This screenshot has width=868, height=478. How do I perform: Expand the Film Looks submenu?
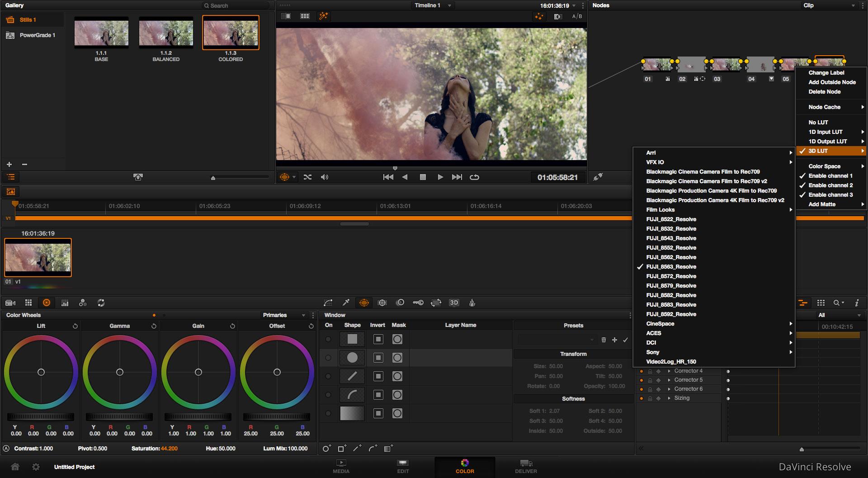[x=714, y=209]
